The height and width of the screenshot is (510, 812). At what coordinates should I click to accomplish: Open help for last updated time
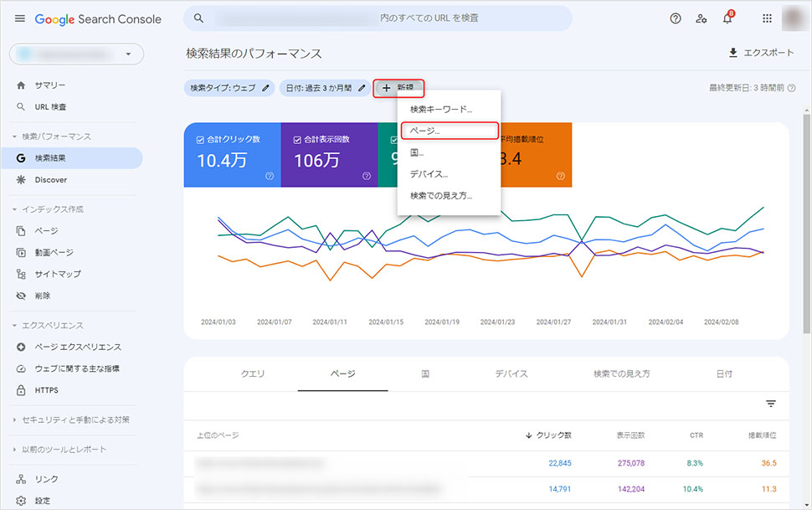click(x=791, y=88)
